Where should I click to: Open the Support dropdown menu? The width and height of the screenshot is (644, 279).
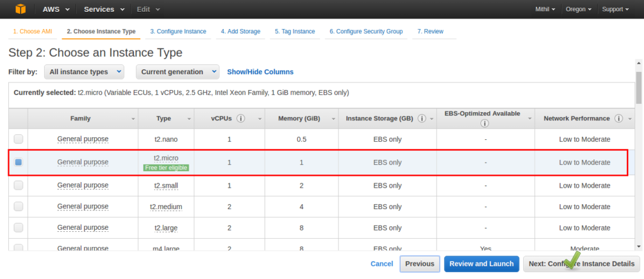click(x=615, y=9)
